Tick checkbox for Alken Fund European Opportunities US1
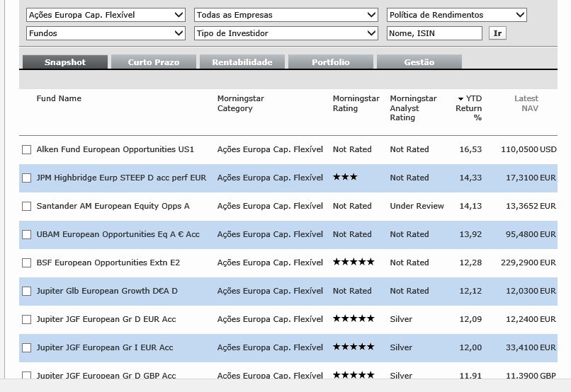571x392 pixels. pyautogui.click(x=27, y=150)
